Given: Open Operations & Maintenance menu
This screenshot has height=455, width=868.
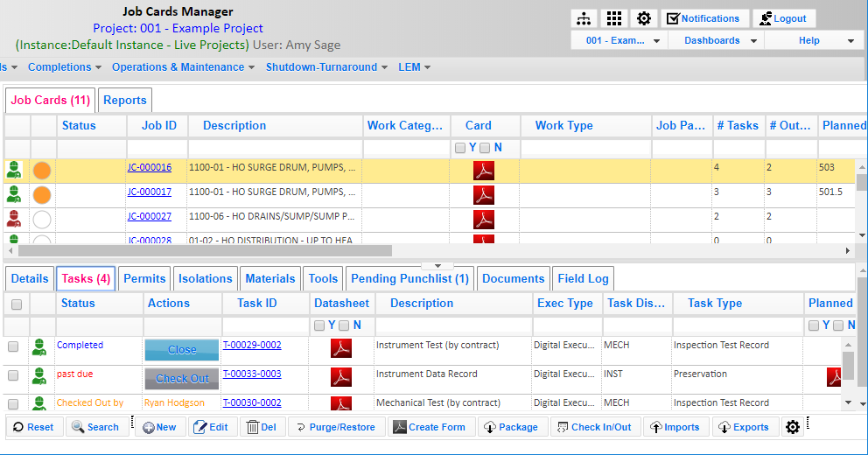Looking at the screenshot, I should (183, 67).
